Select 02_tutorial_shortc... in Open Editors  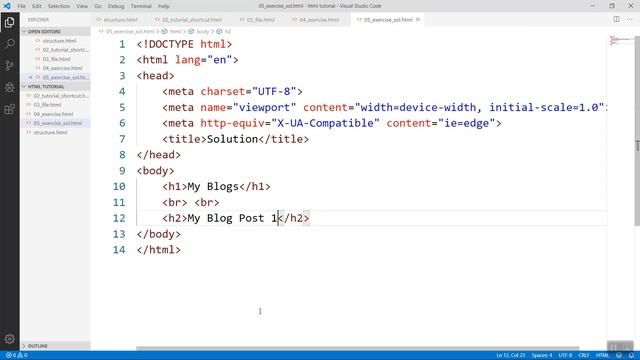click(x=65, y=50)
